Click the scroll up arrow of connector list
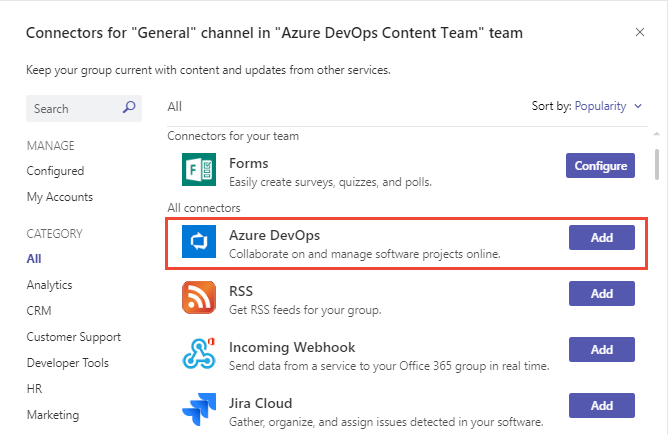This screenshot has height=435, width=669. 657,134
